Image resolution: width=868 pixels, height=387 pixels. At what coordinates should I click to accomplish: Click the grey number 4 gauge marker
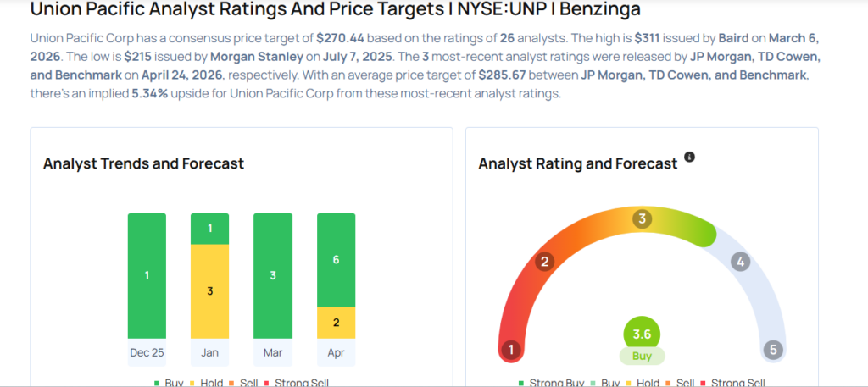coord(740,262)
